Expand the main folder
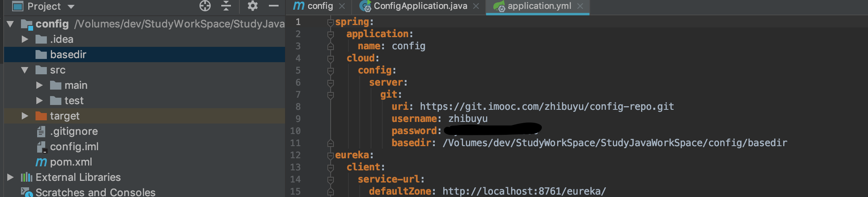Image resolution: width=868 pixels, height=197 pixels. pos(39,85)
